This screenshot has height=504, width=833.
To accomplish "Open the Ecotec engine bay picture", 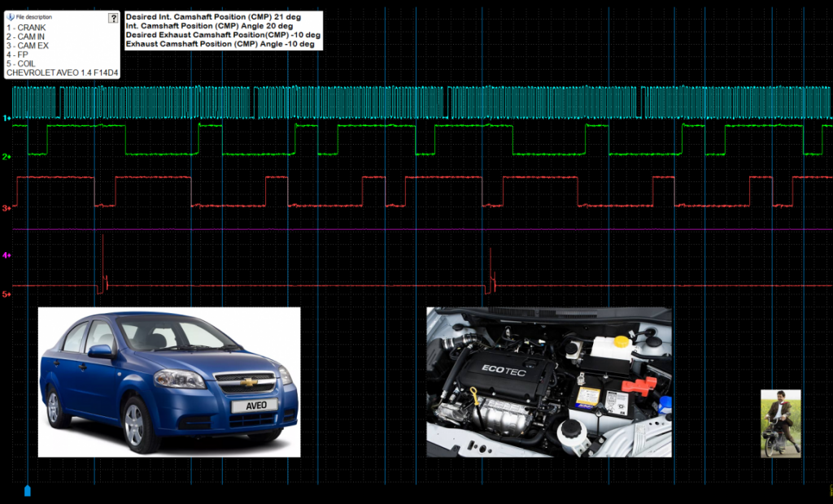I will [549, 382].
